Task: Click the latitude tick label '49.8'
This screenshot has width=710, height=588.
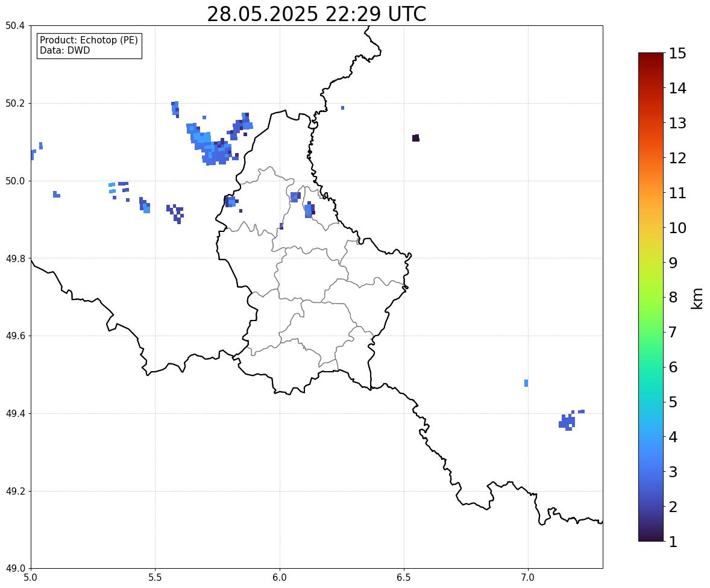Action: (x=15, y=258)
